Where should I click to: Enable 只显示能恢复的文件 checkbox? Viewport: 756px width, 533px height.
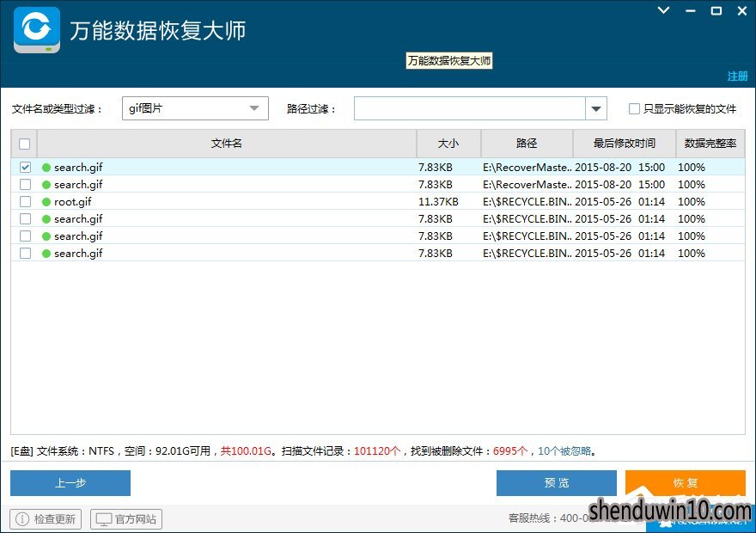coord(634,109)
